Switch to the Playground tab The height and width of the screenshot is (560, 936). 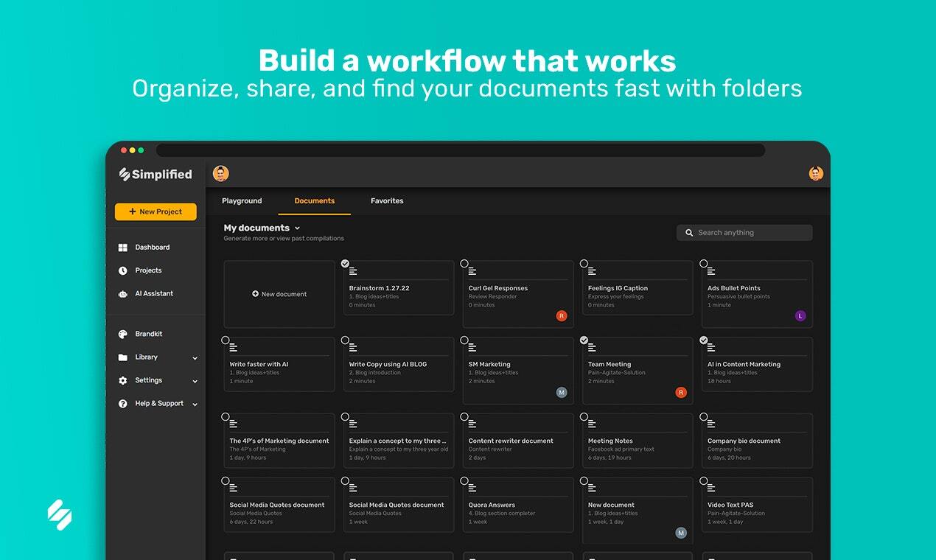tap(242, 200)
